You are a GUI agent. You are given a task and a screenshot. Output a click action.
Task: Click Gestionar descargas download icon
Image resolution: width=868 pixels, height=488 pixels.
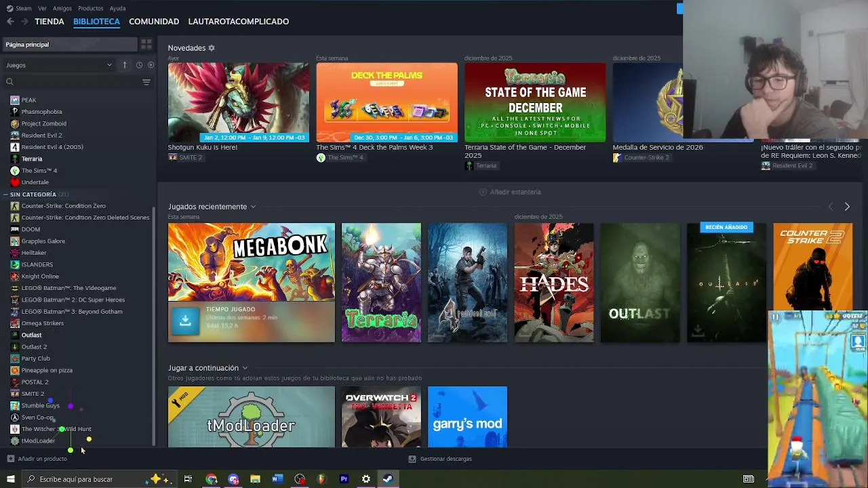point(412,459)
